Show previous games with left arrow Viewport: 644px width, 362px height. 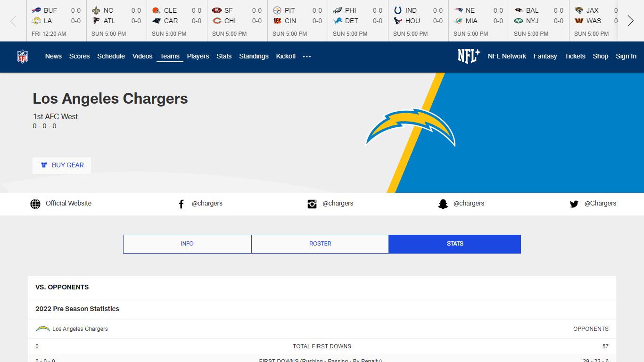click(x=14, y=21)
